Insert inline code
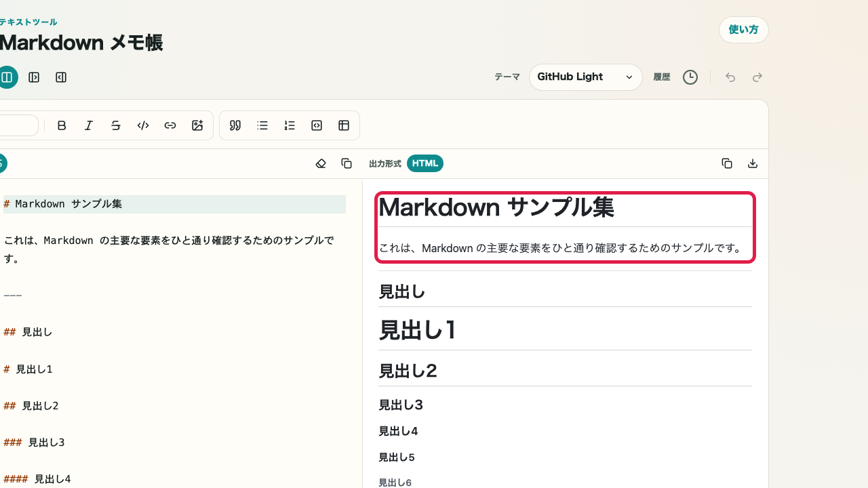Image resolution: width=868 pixels, height=488 pixels. [143, 125]
